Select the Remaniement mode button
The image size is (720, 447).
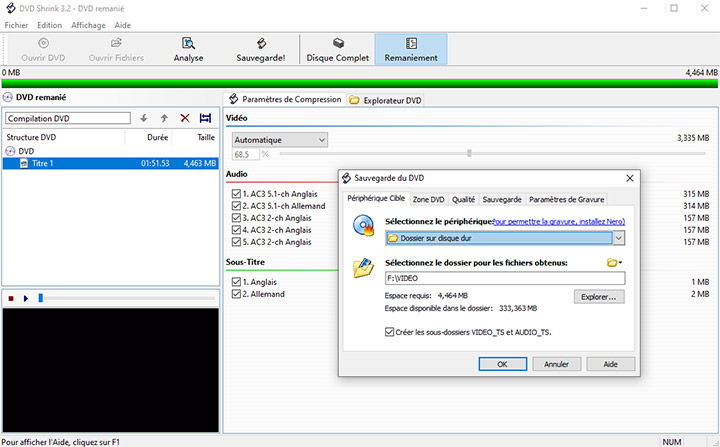(x=411, y=49)
